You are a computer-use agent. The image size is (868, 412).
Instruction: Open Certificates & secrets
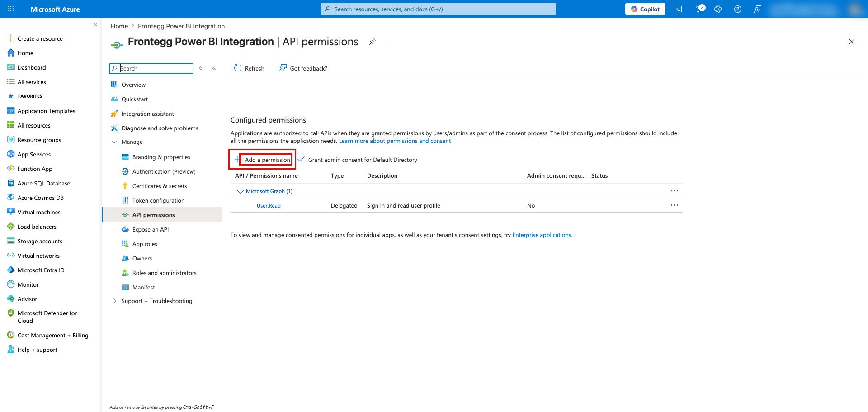pyautogui.click(x=159, y=186)
